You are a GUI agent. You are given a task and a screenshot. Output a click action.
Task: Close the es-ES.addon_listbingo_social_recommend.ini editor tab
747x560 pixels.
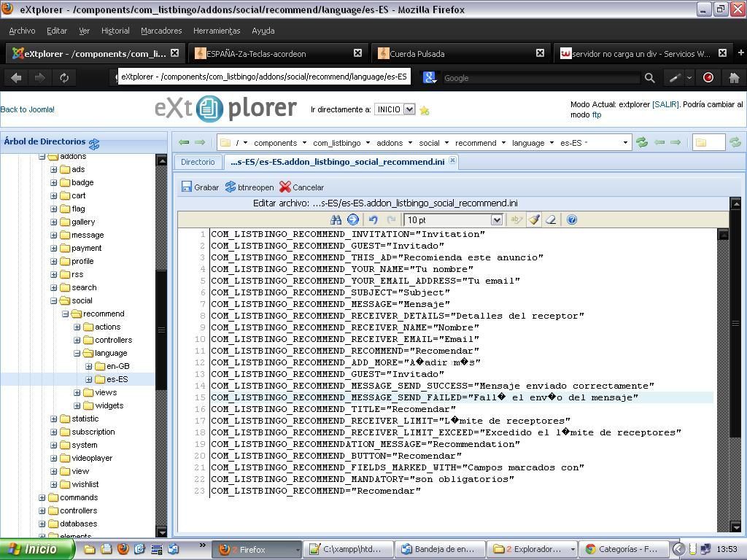tap(452, 160)
